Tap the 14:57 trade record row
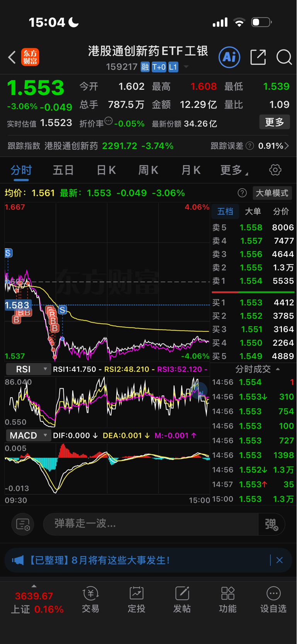The image size is (297, 644). pyautogui.click(x=253, y=484)
